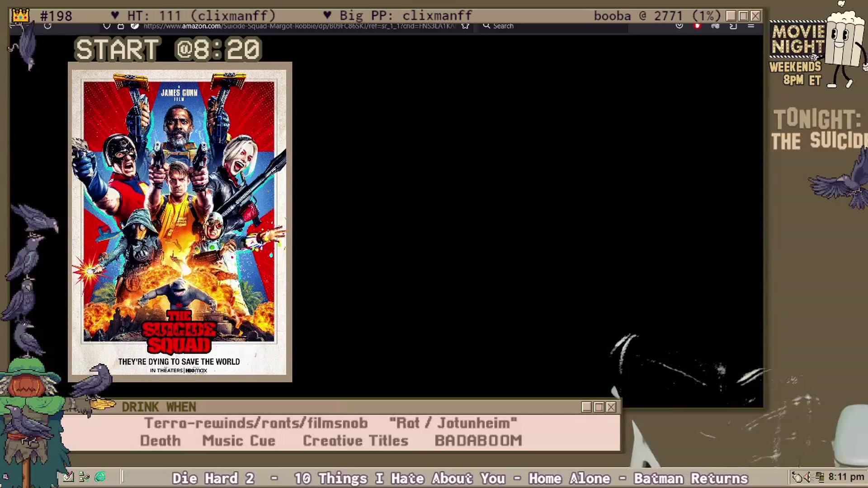The width and height of the screenshot is (868, 488).
Task: Click the network tray icon by the clock
Action: pos(820,477)
